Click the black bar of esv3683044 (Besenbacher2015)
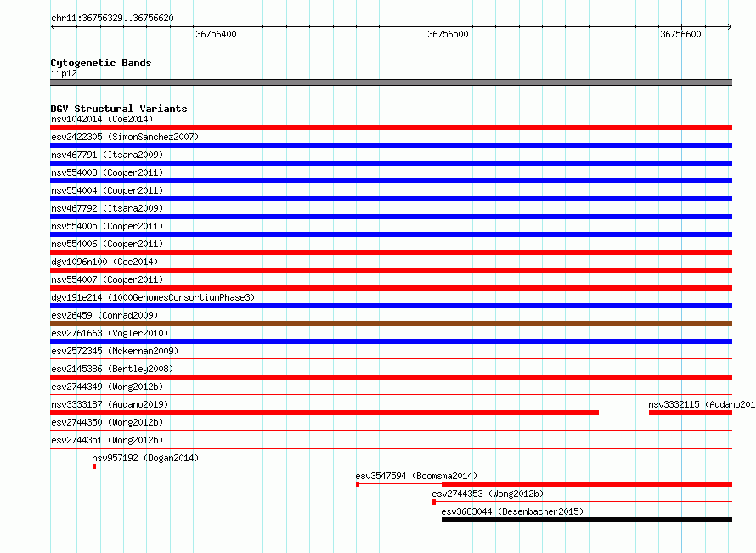Screen dimensions: 756x553 (x=587, y=520)
